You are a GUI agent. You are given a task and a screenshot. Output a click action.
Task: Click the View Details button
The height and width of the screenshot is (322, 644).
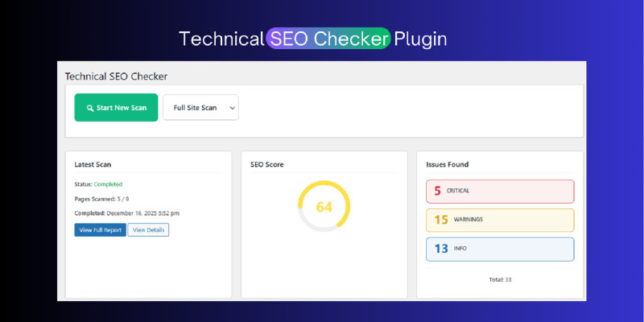point(148,230)
